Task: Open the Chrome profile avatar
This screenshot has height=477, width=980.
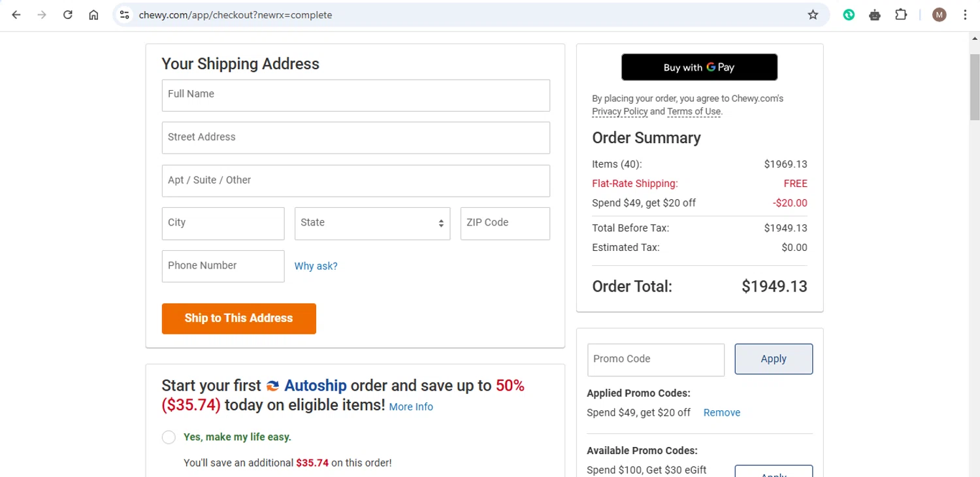Action: pyautogui.click(x=939, y=14)
